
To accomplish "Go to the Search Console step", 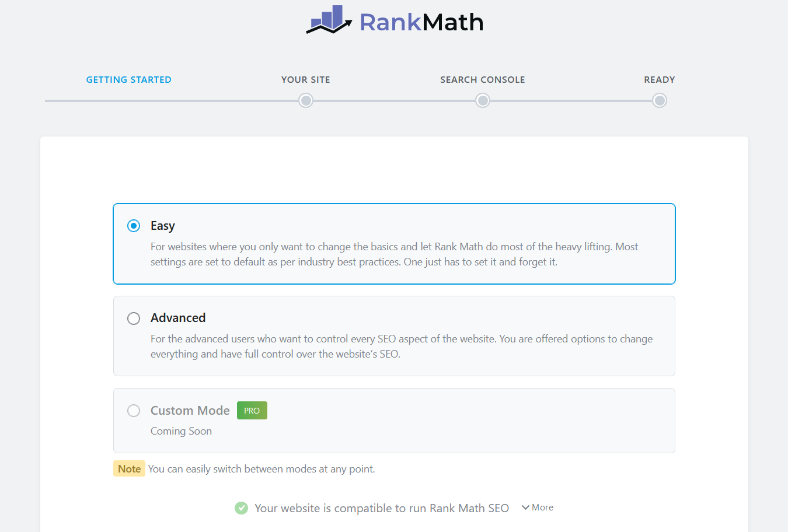I will pos(483,80).
